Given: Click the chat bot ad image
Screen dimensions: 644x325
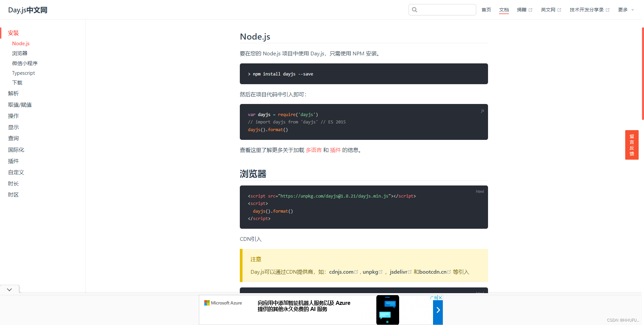Looking at the screenshot, I should tap(387, 310).
